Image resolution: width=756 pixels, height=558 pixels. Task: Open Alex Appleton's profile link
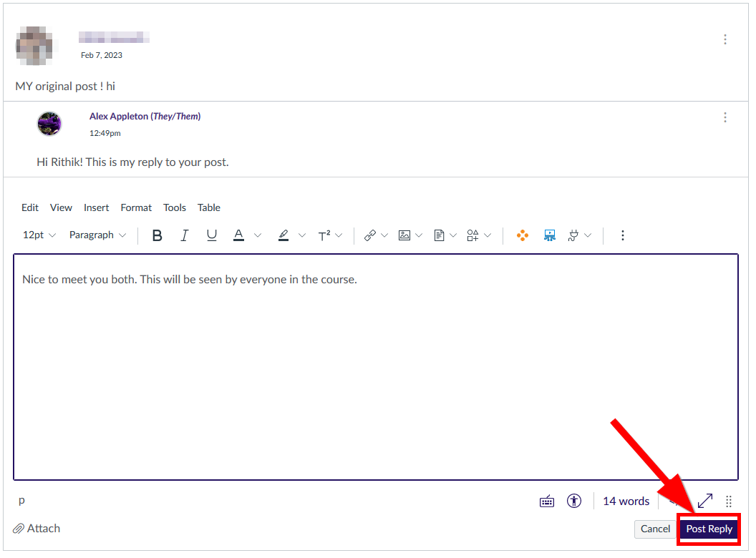click(x=145, y=117)
